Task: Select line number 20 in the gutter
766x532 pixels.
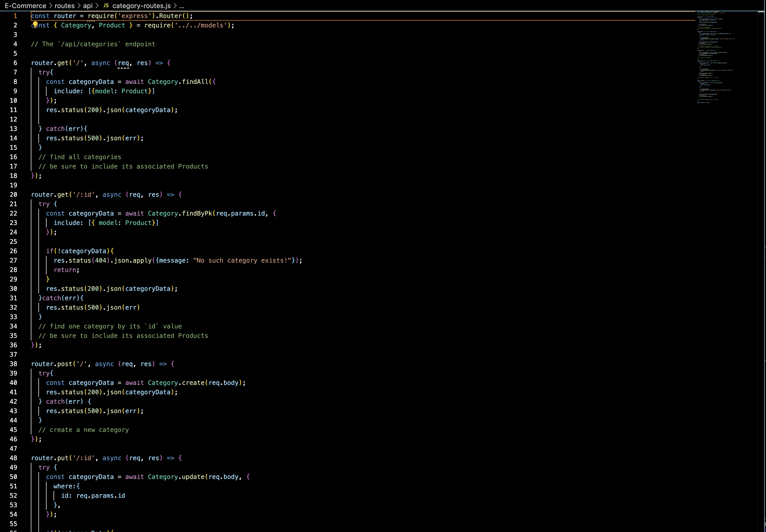Action: coord(14,194)
